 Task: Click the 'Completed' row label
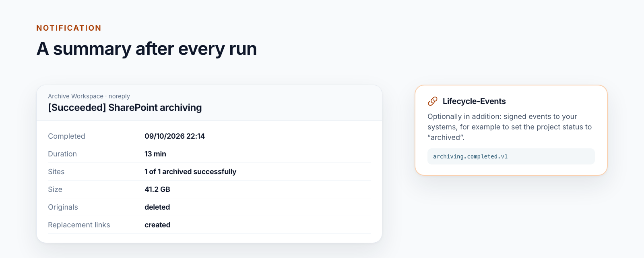tap(66, 136)
